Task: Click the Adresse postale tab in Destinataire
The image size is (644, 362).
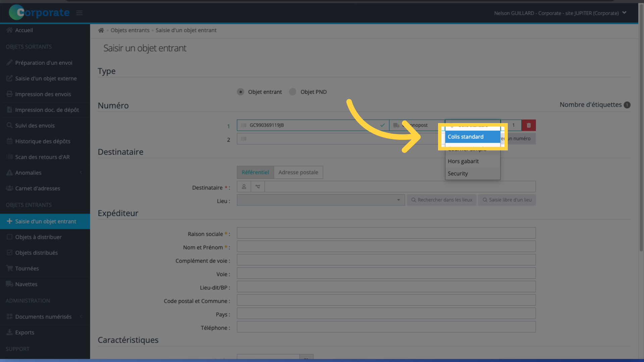Action: [x=298, y=172]
